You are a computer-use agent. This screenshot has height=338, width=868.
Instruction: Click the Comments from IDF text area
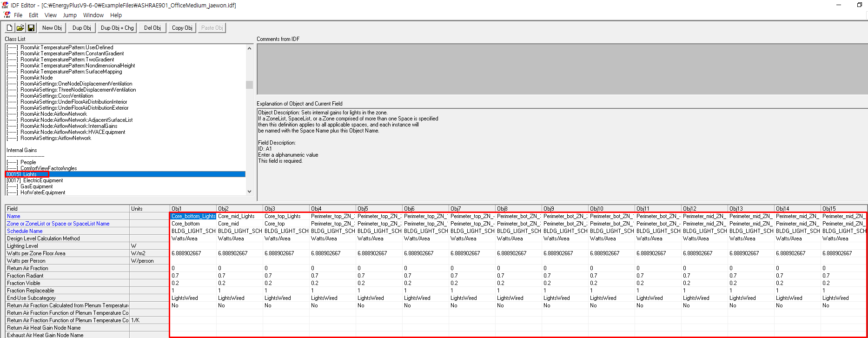[562, 69]
